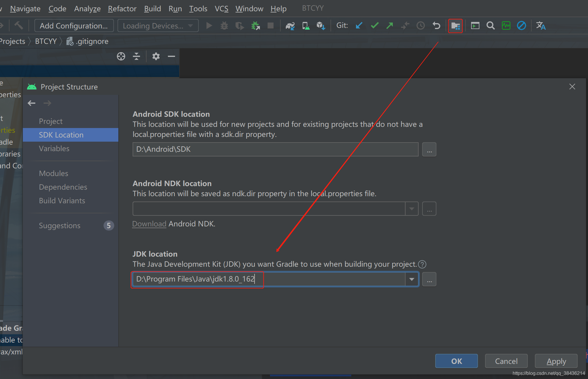Click the Android SDK browse button

point(429,149)
